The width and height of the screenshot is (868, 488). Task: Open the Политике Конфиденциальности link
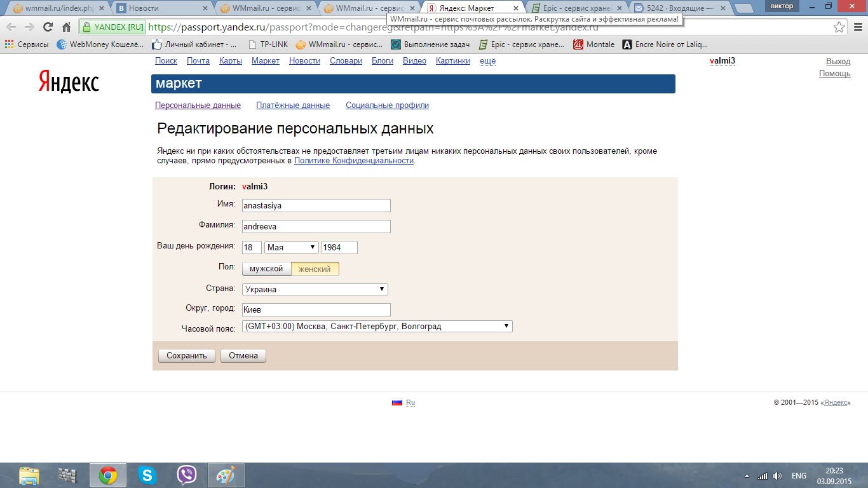pyautogui.click(x=354, y=161)
